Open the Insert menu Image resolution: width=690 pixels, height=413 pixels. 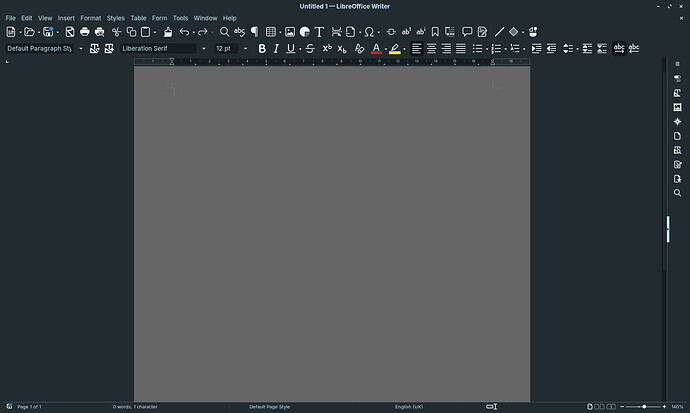coord(66,18)
